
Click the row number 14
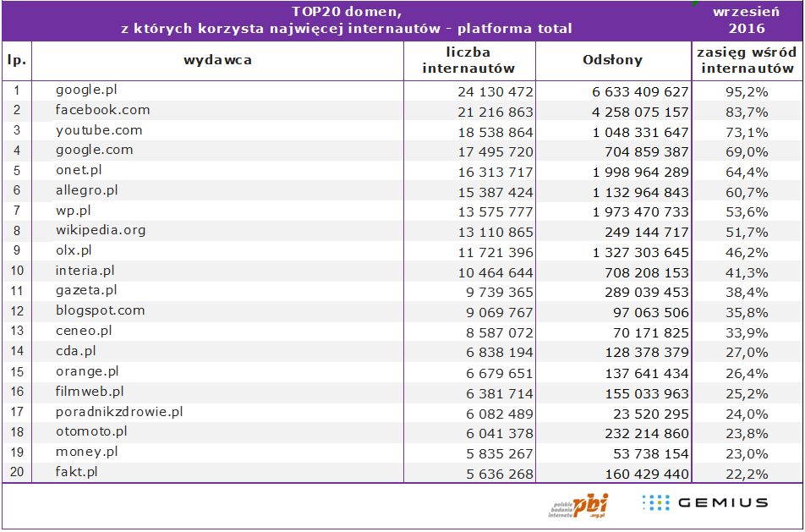tap(17, 352)
